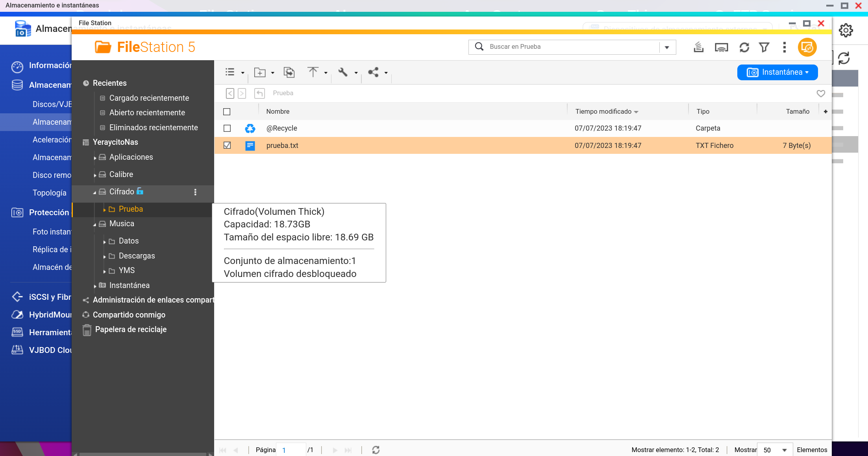Check the @Recycle row checkbox
Screen dimensions: 868x456
click(x=227, y=128)
